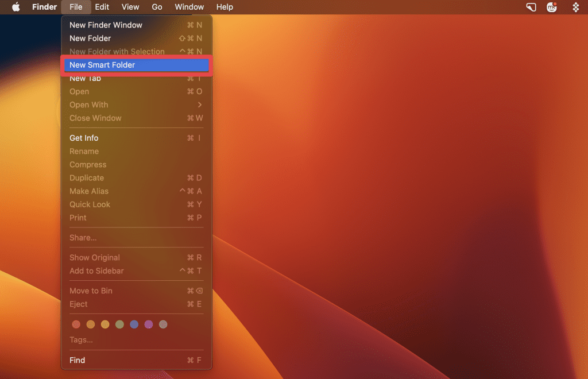The image size is (588, 379).
Task: Select Open in File menu
Action: point(136,91)
